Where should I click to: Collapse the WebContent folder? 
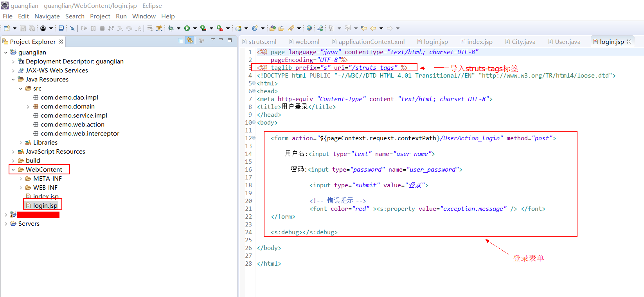13,170
